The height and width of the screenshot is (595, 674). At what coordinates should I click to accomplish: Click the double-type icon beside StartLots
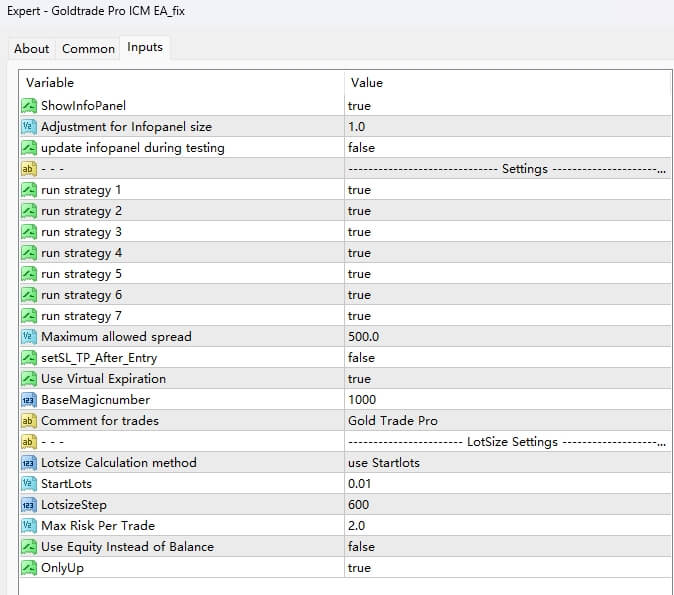click(28, 484)
